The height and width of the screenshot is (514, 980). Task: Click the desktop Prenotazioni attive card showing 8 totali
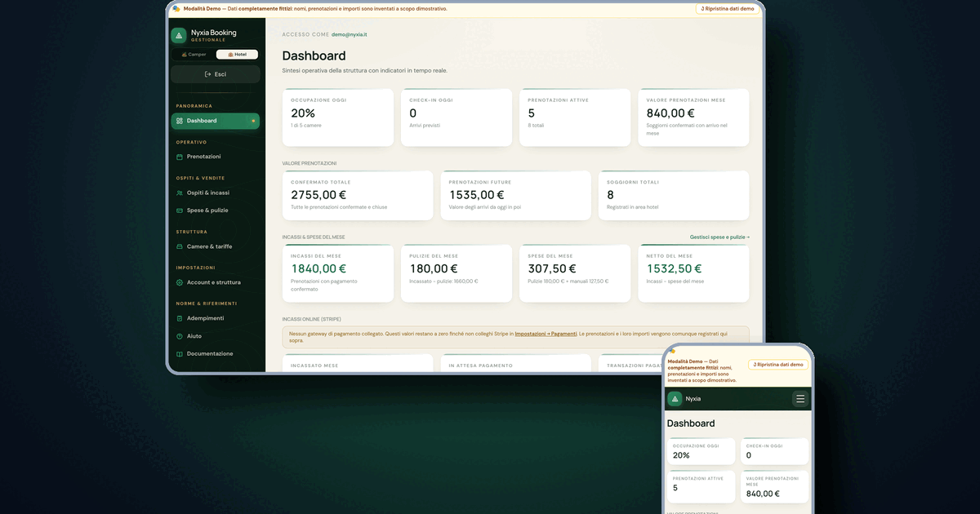574,117
